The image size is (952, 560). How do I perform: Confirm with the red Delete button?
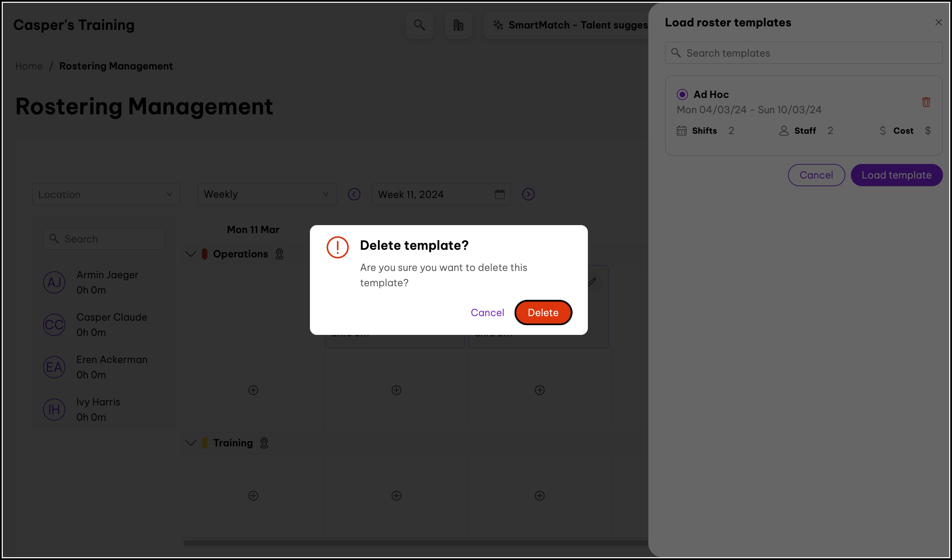click(543, 312)
